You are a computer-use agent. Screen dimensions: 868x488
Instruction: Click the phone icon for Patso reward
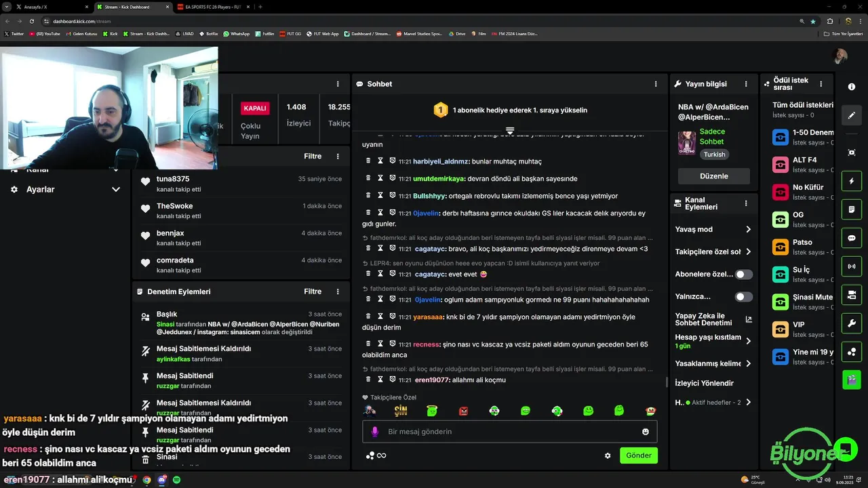click(781, 247)
